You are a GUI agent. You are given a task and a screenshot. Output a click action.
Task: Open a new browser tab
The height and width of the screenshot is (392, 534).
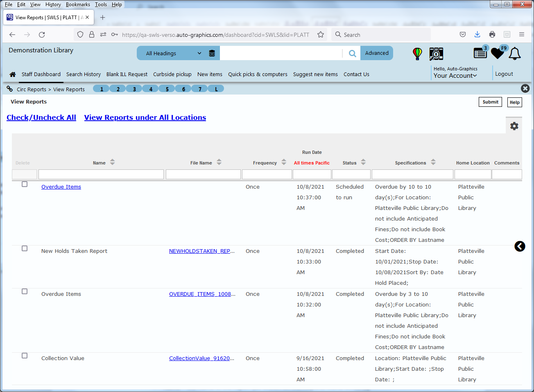tap(103, 18)
